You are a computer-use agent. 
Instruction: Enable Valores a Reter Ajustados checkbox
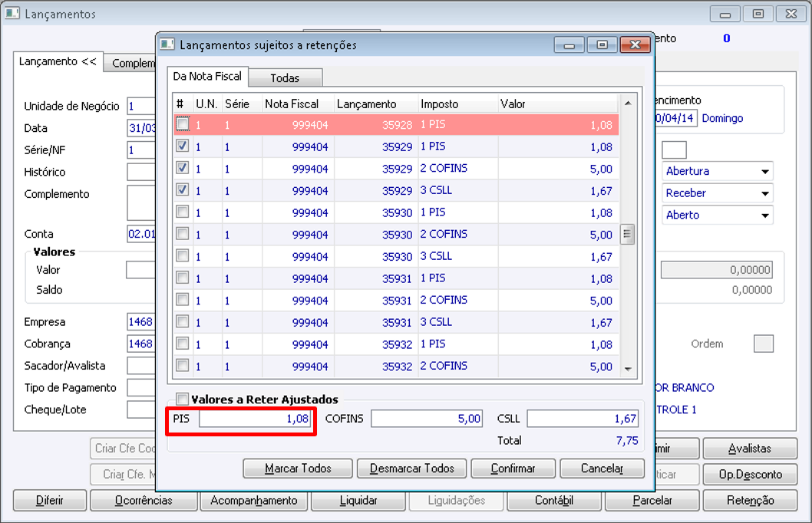(x=182, y=399)
